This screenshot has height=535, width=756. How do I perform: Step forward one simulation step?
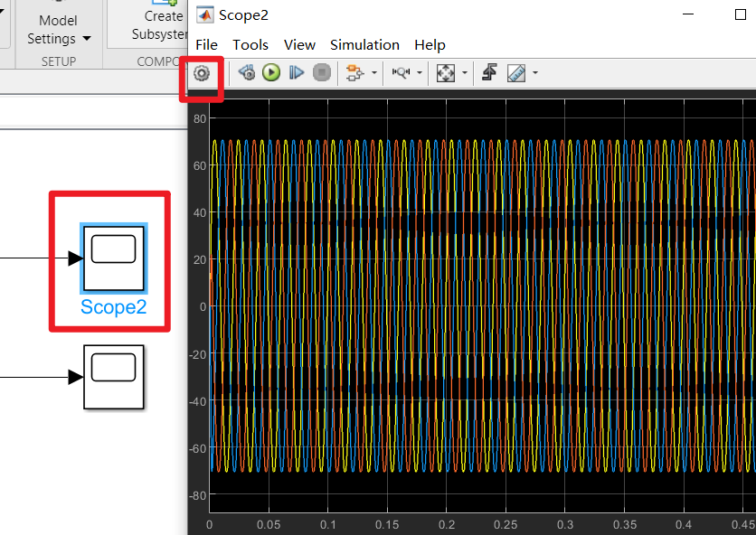point(297,72)
